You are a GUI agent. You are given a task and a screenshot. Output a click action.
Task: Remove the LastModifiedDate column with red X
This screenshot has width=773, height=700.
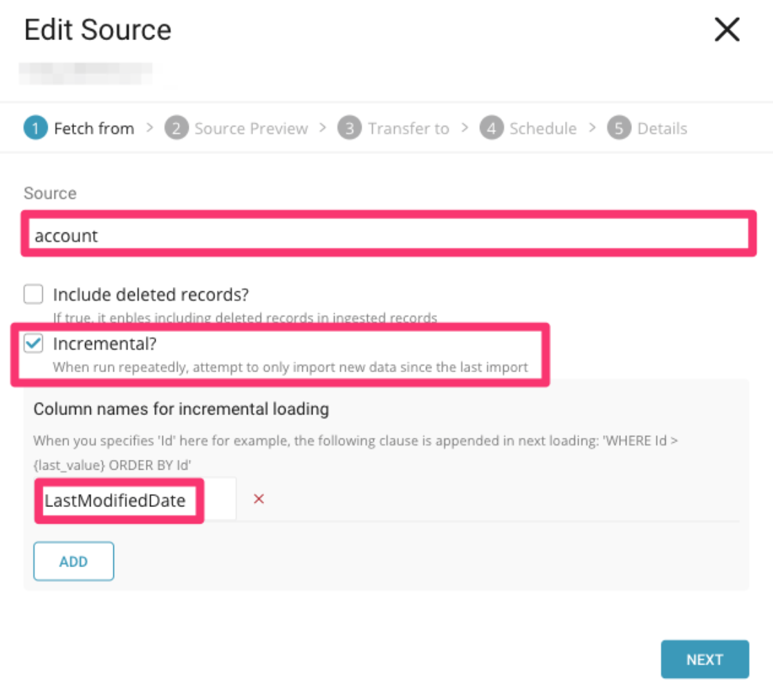259,499
